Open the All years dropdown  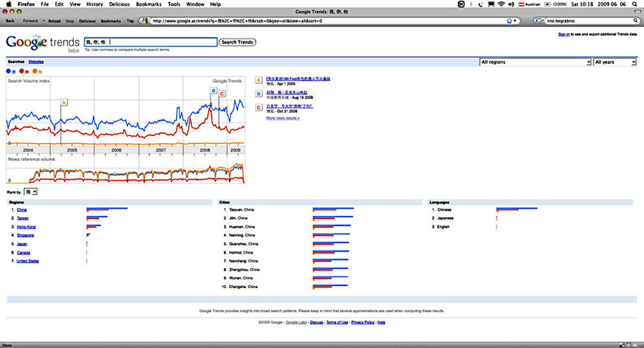[615, 62]
